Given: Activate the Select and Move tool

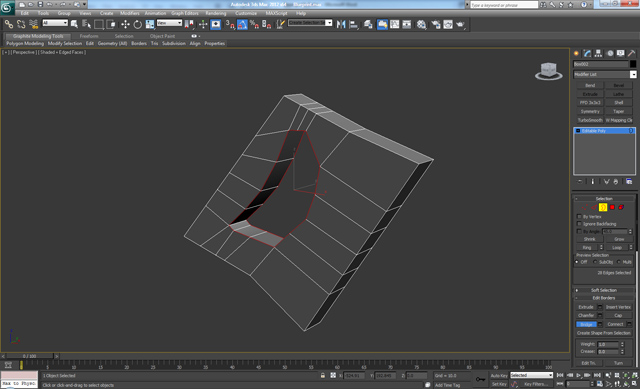Looking at the screenshot, I should (125, 24).
